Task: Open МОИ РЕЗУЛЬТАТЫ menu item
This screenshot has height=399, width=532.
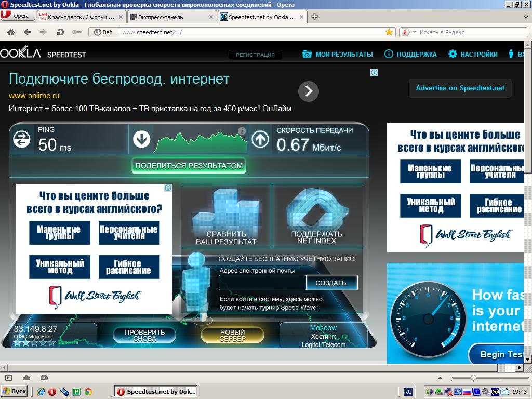Action: click(x=344, y=54)
